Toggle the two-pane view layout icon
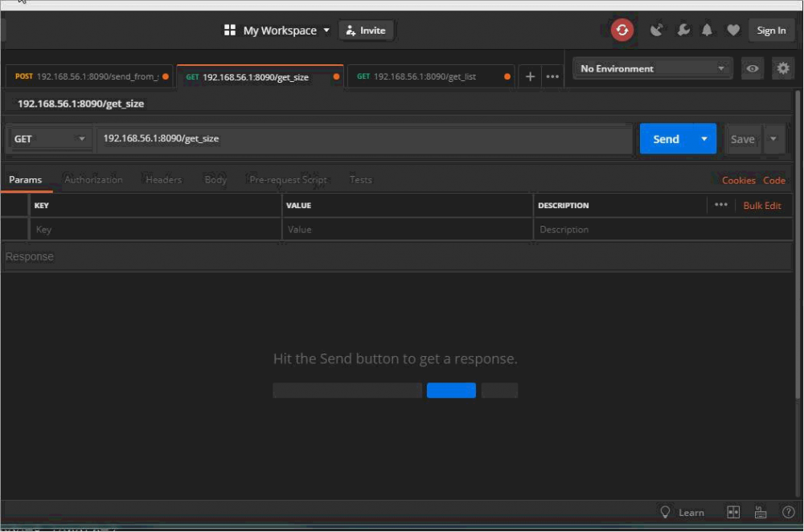Viewport: 804px width, 532px height. 732,512
